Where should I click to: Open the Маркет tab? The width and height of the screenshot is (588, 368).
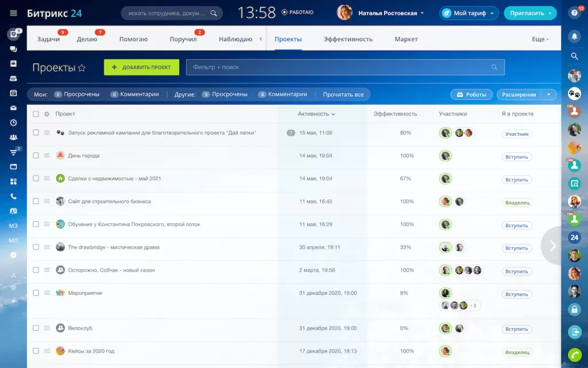pos(406,39)
